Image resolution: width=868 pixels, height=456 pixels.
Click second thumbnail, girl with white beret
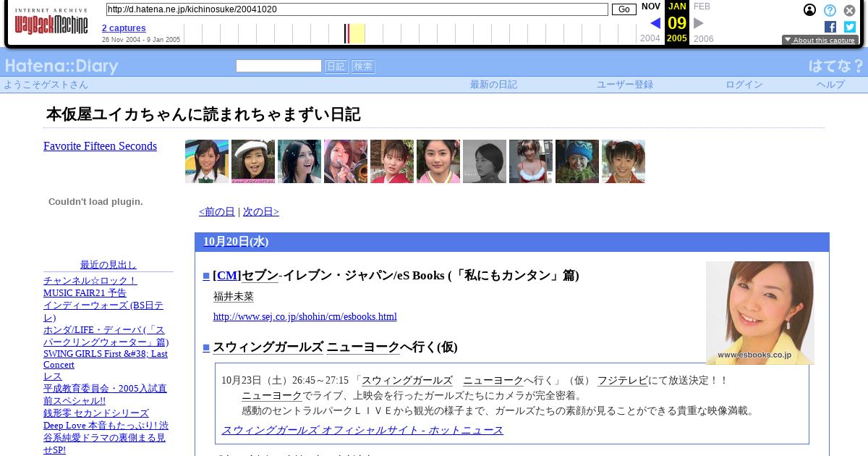tap(253, 161)
